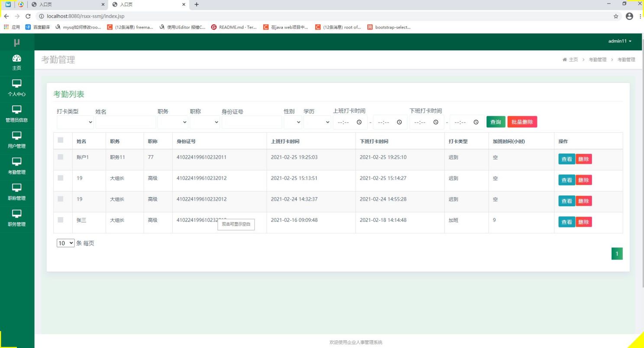Open the 在java web项目中 bookmark

click(286, 27)
